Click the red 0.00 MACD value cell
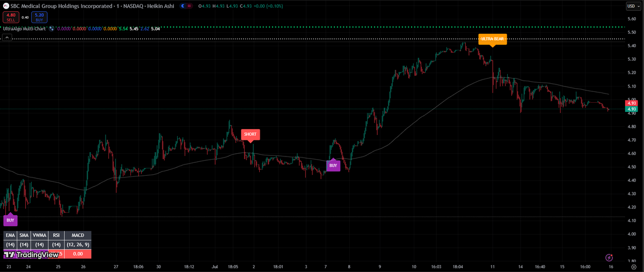 coord(78,254)
